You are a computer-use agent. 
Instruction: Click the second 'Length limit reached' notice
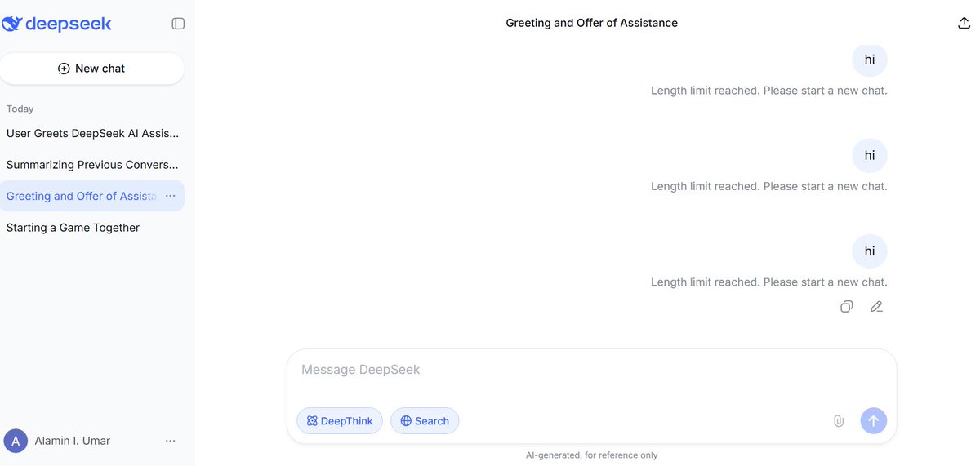[x=769, y=186]
